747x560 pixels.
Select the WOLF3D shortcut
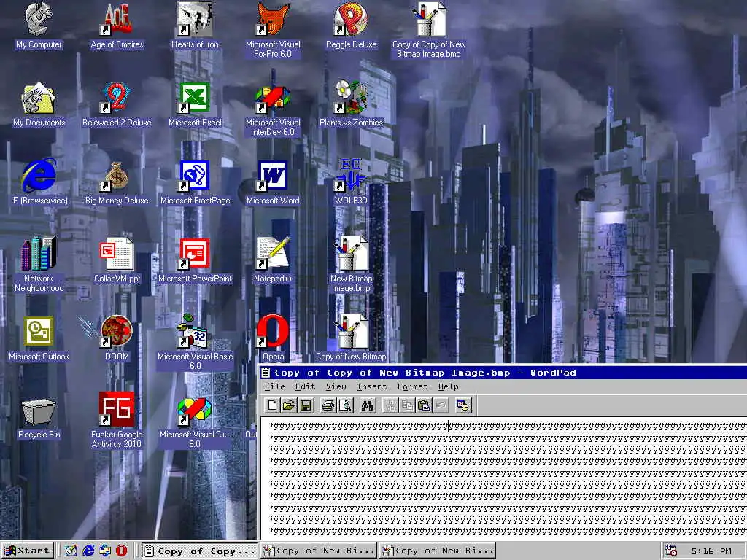pos(351,182)
